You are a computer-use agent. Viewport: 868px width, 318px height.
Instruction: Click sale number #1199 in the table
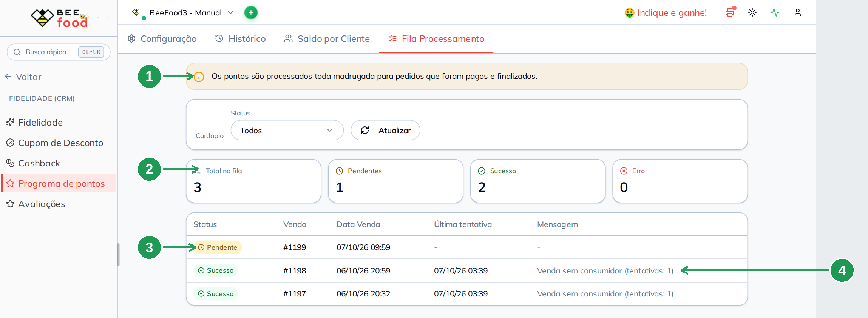coord(295,247)
